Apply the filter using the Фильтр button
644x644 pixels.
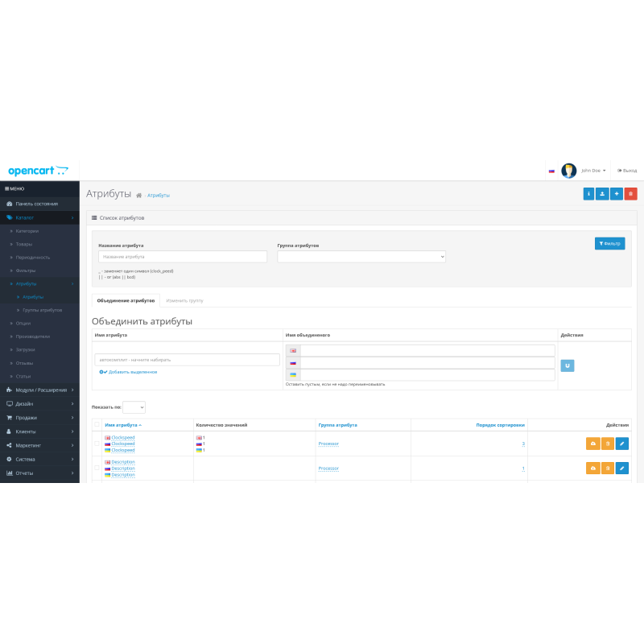pyautogui.click(x=609, y=243)
